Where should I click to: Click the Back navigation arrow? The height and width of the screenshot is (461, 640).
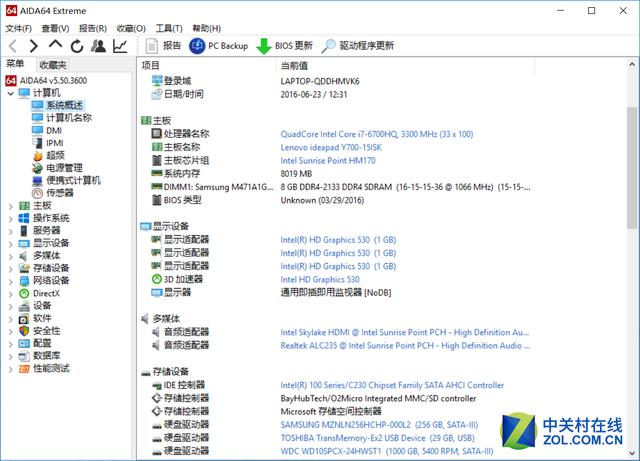(x=13, y=46)
